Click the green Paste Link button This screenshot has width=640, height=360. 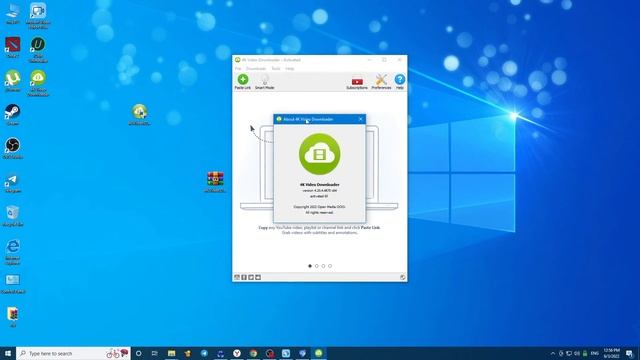tap(242, 82)
